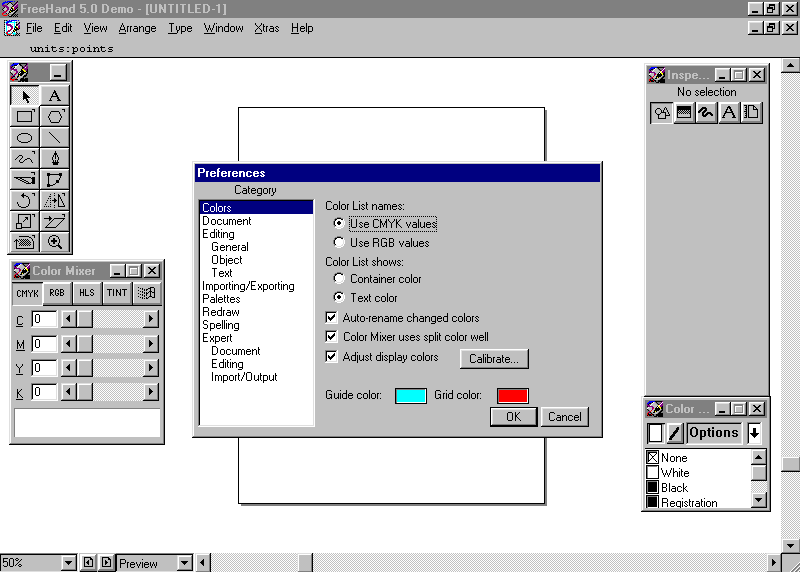This screenshot has height=572, width=800.
Task: Select the Knife tool
Action: tap(24, 180)
